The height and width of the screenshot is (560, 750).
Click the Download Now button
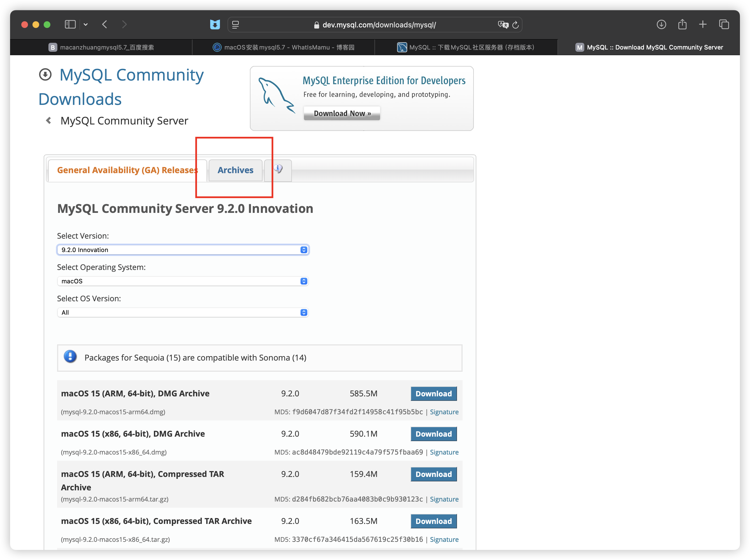coord(342,113)
